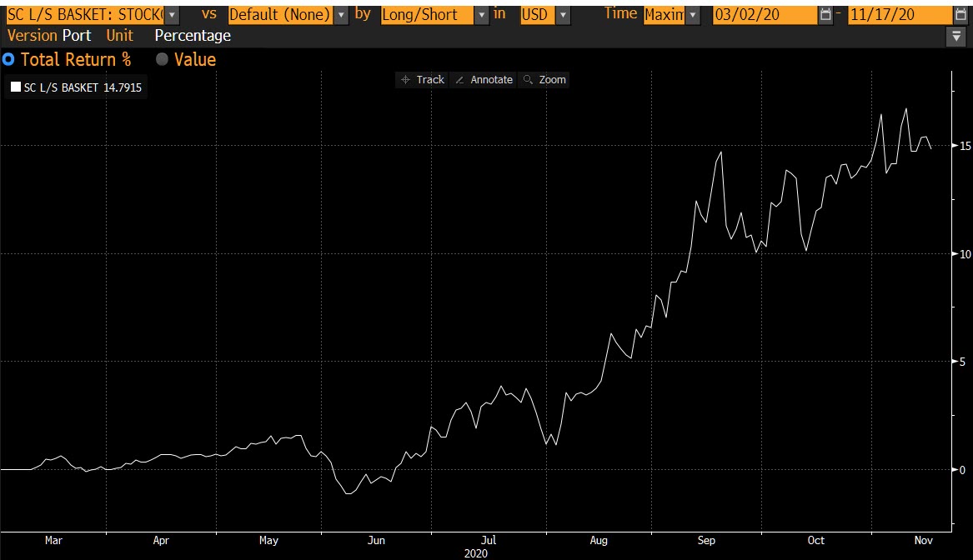Expand the chart options arrow at right
Image resolution: width=973 pixels, height=560 pixels.
pyautogui.click(x=955, y=36)
